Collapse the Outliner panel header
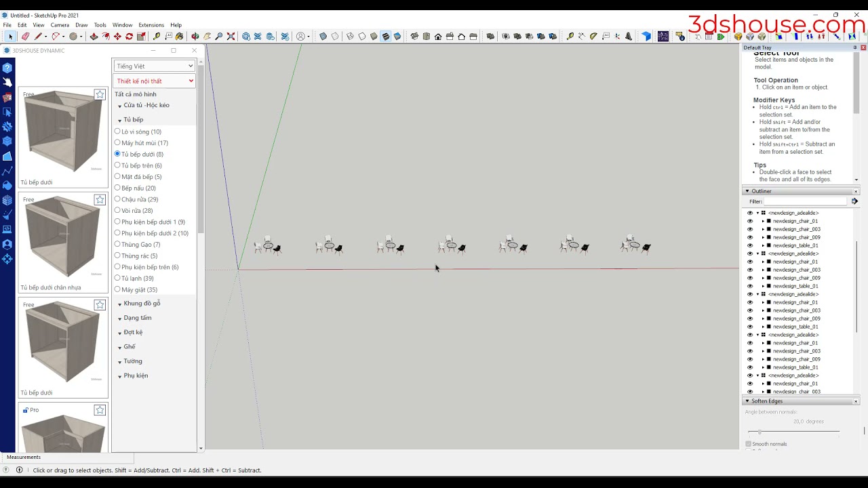This screenshot has width=868, height=488. 801,191
